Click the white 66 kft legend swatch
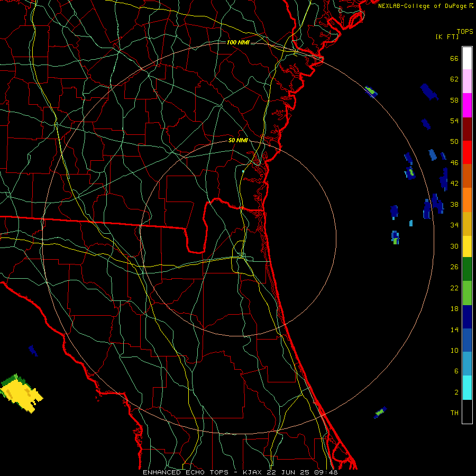 tap(467, 58)
